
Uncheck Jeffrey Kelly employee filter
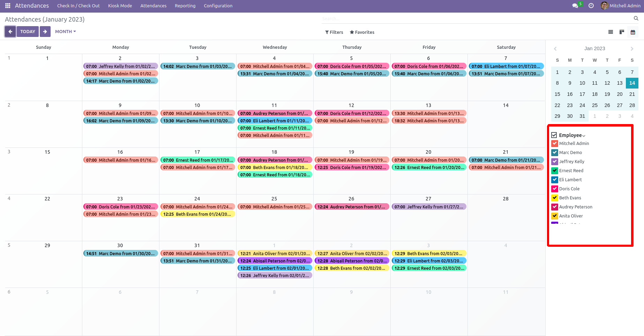tap(555, 161)
